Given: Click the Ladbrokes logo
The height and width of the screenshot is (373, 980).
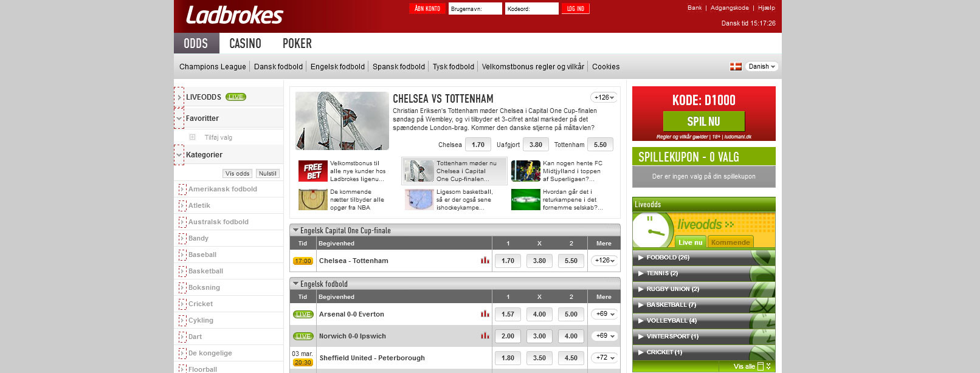Looking at the screenshot, I should click(234, 15).
